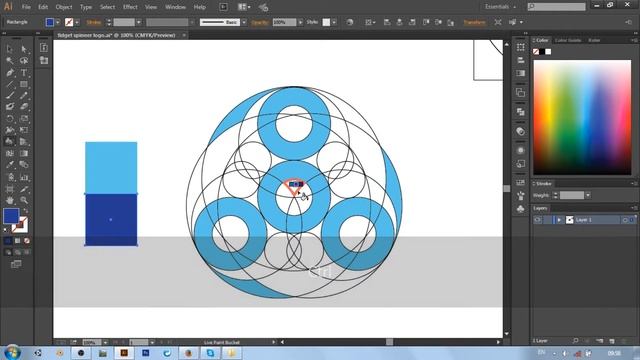The width and height of the screenshot is (640, 360).
Task: Open the Object menu
Action: [64, 7]
